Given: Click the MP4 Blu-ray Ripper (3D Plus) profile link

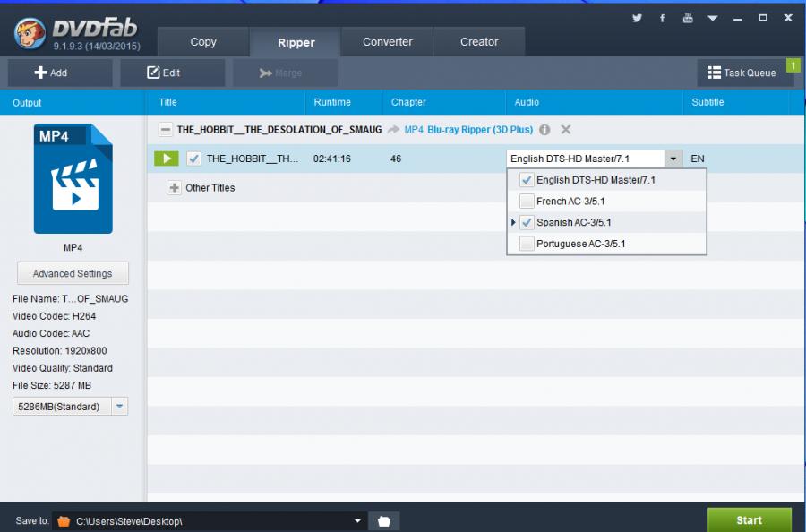Looking at the screenshot, I should point(468,130).
